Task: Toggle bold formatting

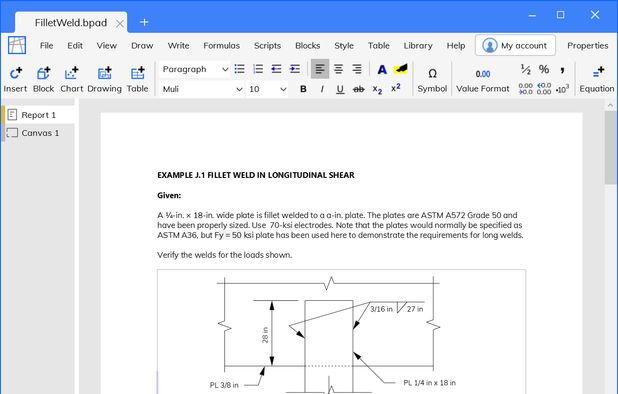Action: pos(303,89)
